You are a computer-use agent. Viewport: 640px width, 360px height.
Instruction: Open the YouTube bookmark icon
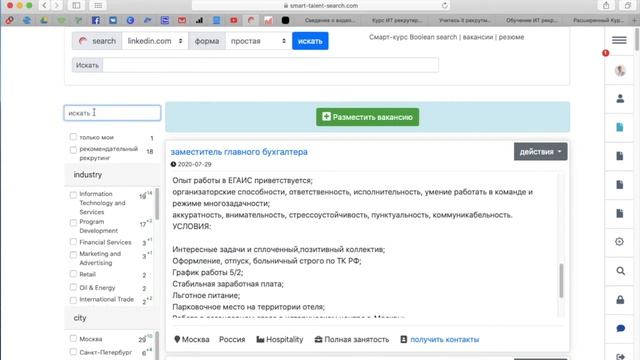click(x=233, y=20)
